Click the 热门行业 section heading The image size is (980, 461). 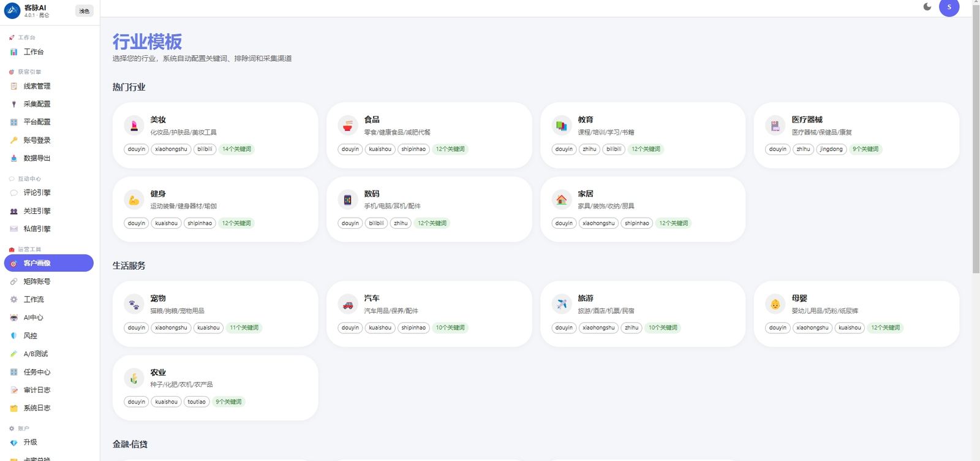tap(129, 87)
